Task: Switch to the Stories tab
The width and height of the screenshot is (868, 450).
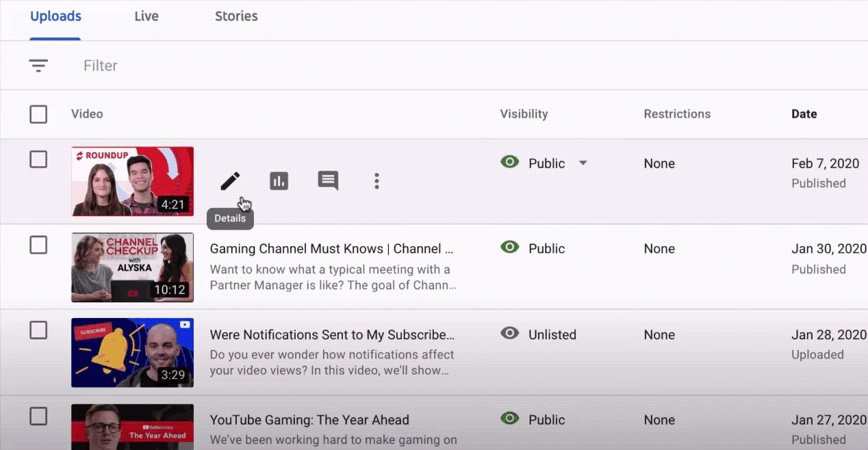Action: (236, 16)
